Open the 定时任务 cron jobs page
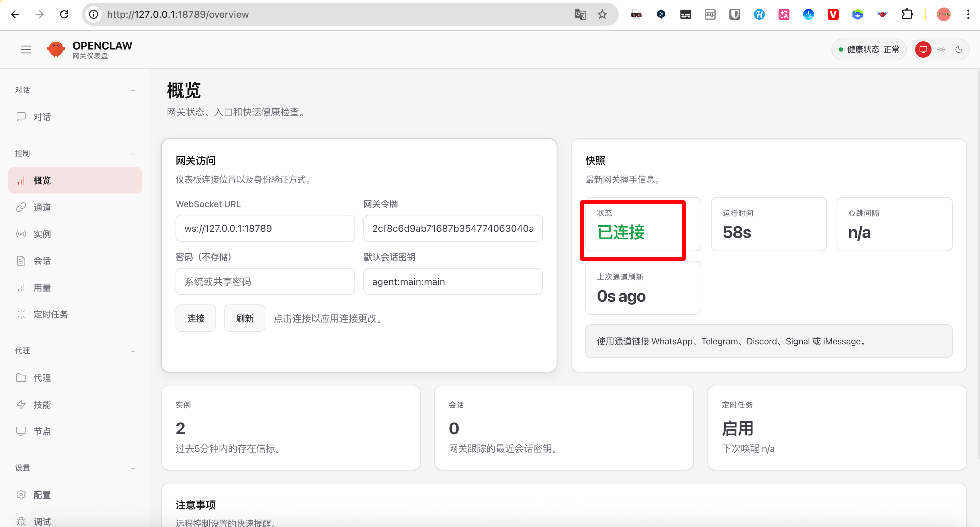The image size is (980, 527). (x=50, y=314)
